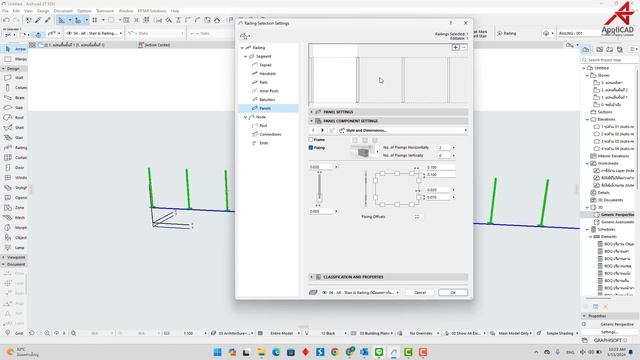Select Rails in the railing tree
640x360 pixels.
(264, 82)
